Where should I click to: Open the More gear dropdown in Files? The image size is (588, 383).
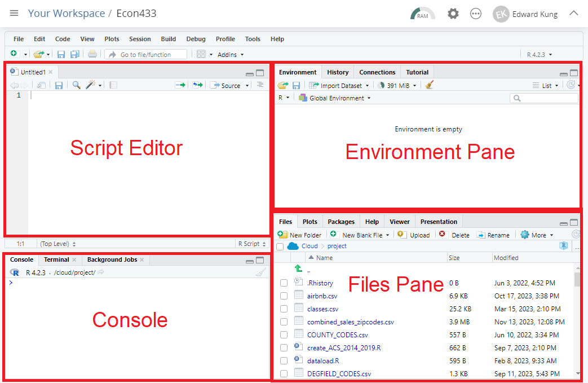(537, 235)
